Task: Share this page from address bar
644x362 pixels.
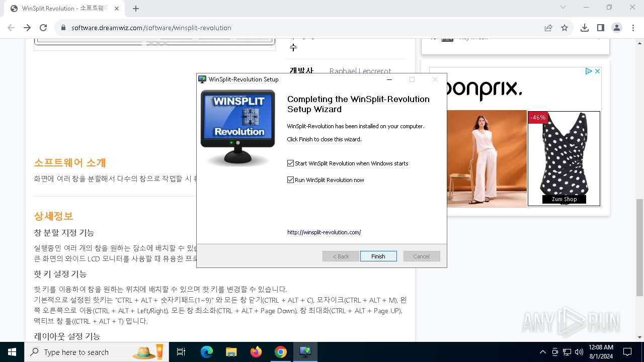Action: point(548,28)
